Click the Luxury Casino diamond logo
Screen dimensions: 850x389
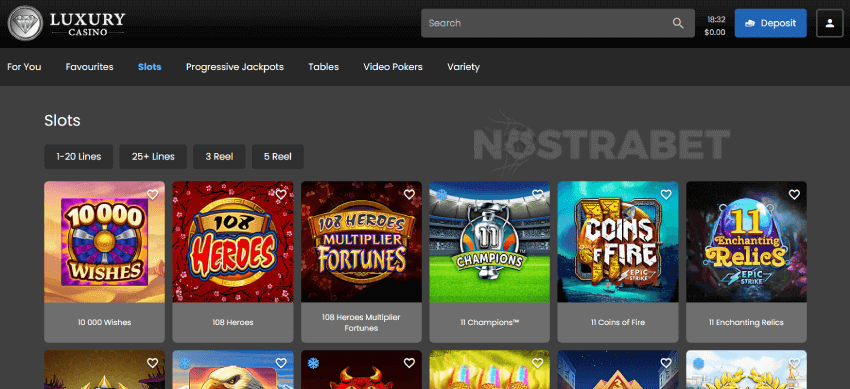pyautogui.click(x=25, y=23)
